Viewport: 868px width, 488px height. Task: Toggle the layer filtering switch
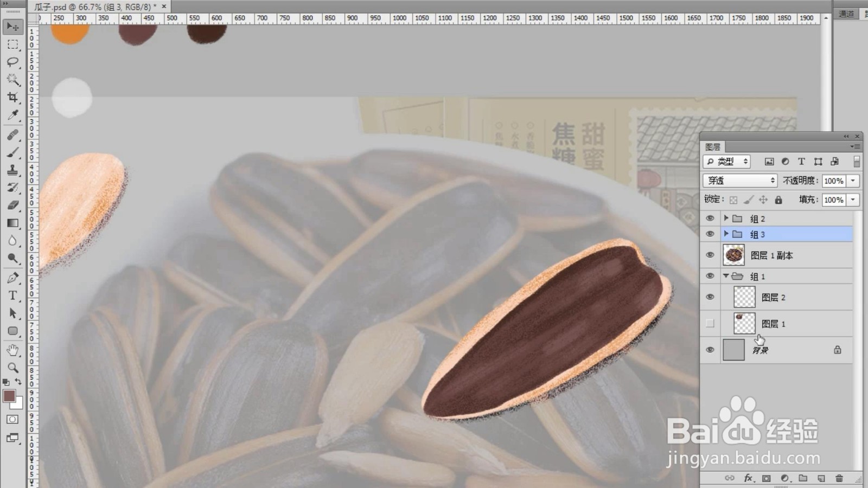[857, 162]
